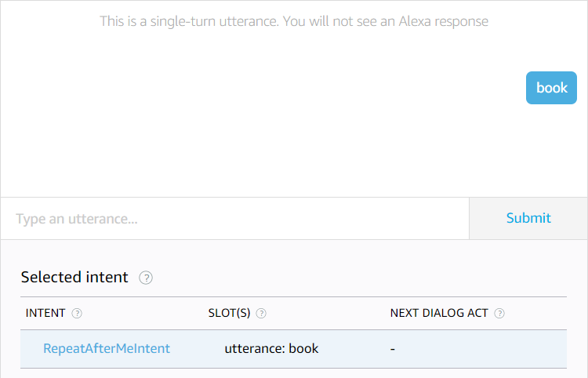
Task: Click the dash under Next Dialog Act
Action: [x=392, y=348]
